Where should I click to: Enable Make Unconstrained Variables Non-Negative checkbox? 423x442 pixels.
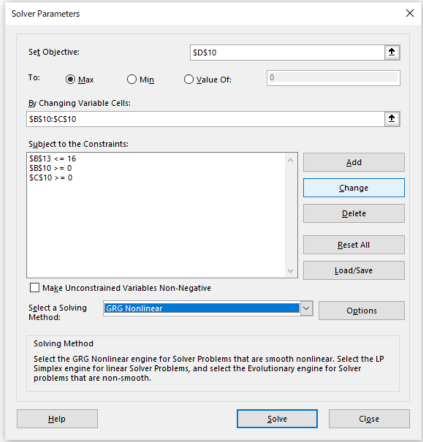point(35,288)
